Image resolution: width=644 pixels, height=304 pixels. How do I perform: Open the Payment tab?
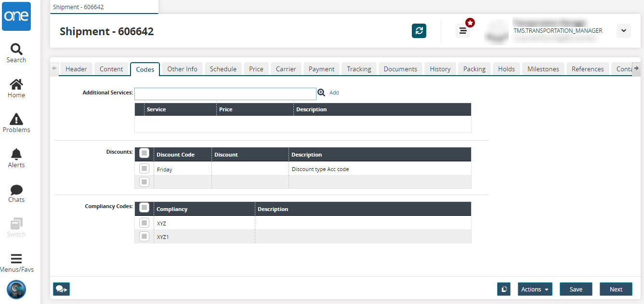pos(322,69)
